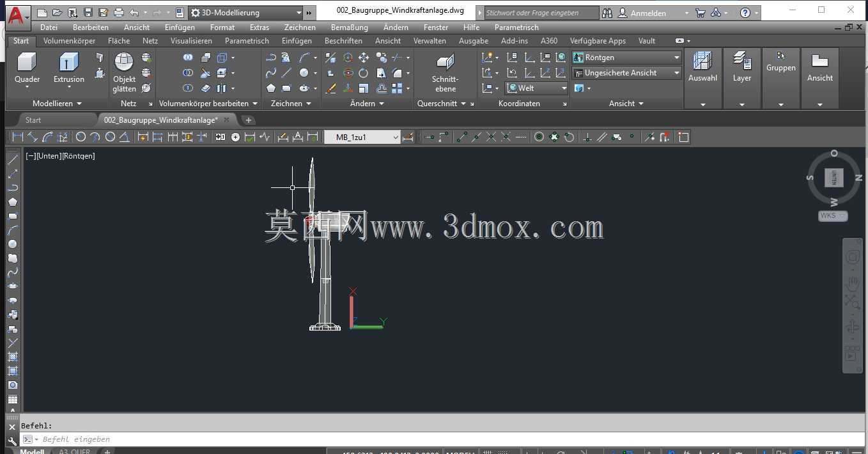
Task: Open the Schnittebene section plane tool
Action: [446, 72]
